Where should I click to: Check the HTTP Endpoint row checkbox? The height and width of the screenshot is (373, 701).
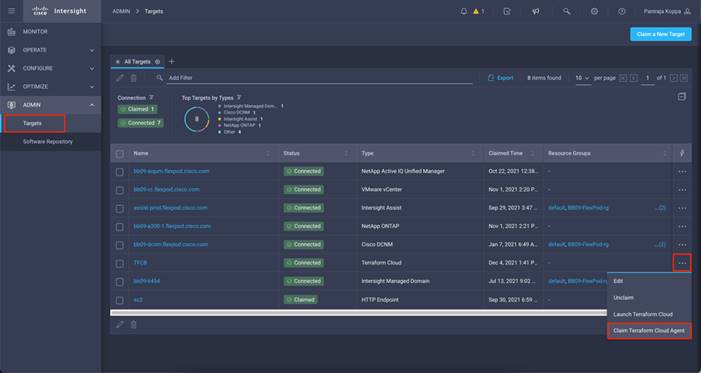coord(119,300)
